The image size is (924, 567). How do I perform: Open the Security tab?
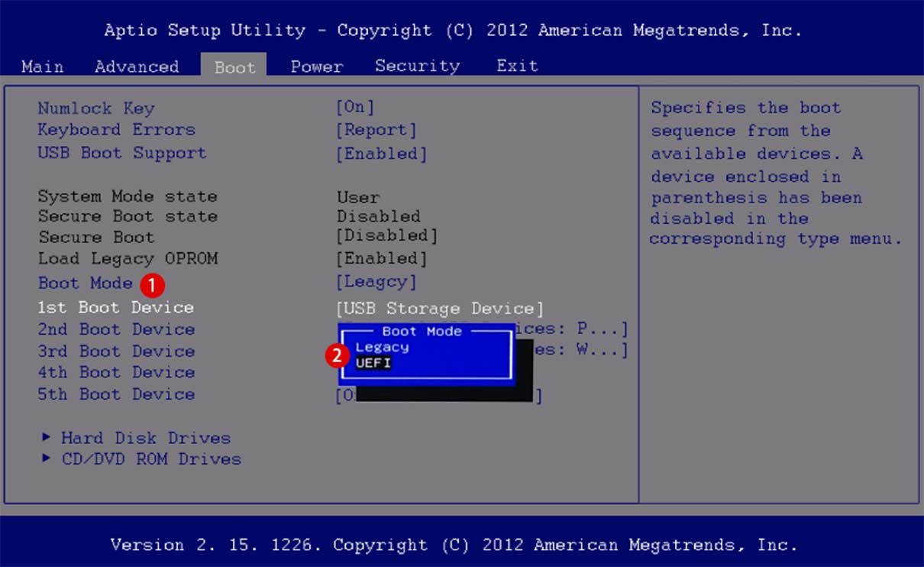tap(418, 66)
